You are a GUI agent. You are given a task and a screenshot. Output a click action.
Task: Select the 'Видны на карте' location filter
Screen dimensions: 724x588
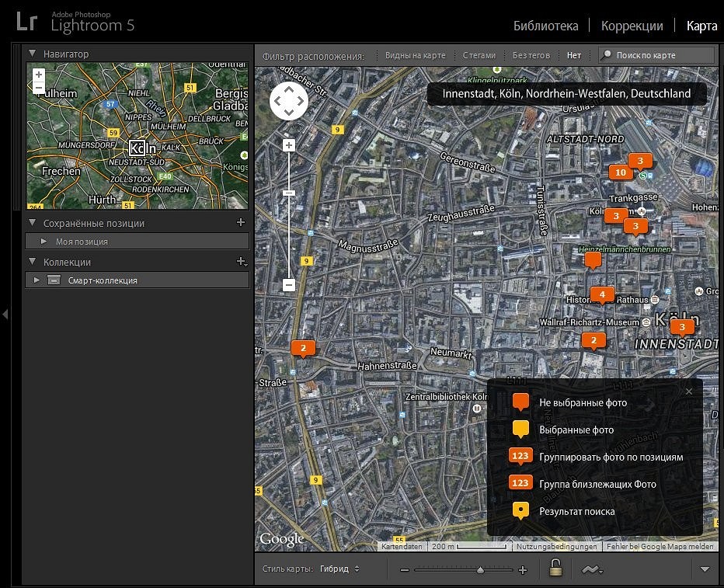pyautogui.click(x=415, y=55)
